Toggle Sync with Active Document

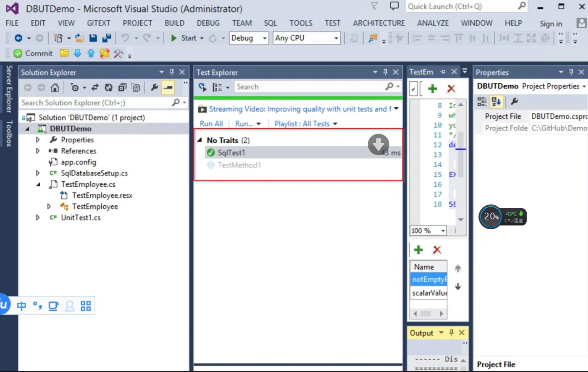point(95,87)
